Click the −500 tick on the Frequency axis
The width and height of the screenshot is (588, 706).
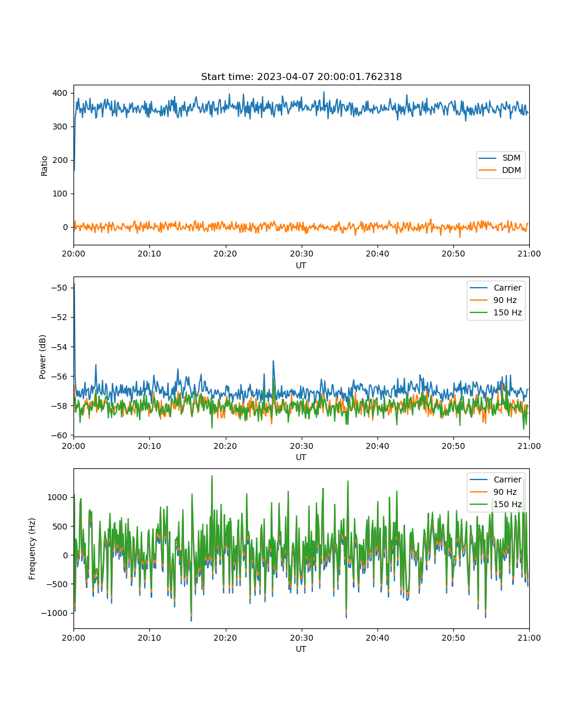tap(58, 584)
